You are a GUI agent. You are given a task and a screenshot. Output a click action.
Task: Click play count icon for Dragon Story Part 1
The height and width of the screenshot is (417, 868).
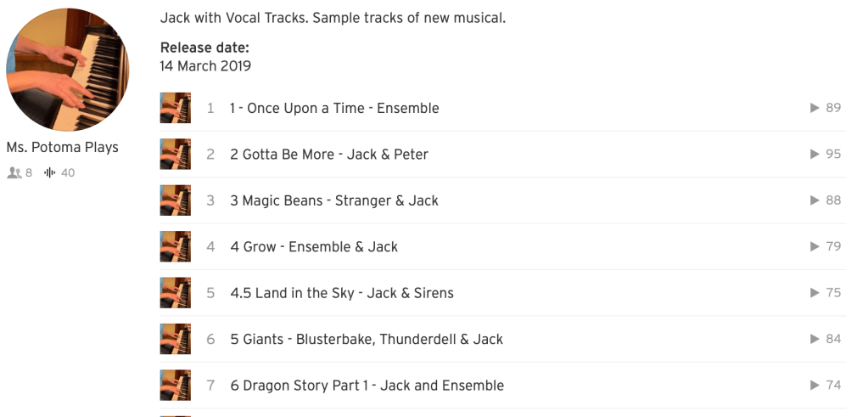(815, 385)
